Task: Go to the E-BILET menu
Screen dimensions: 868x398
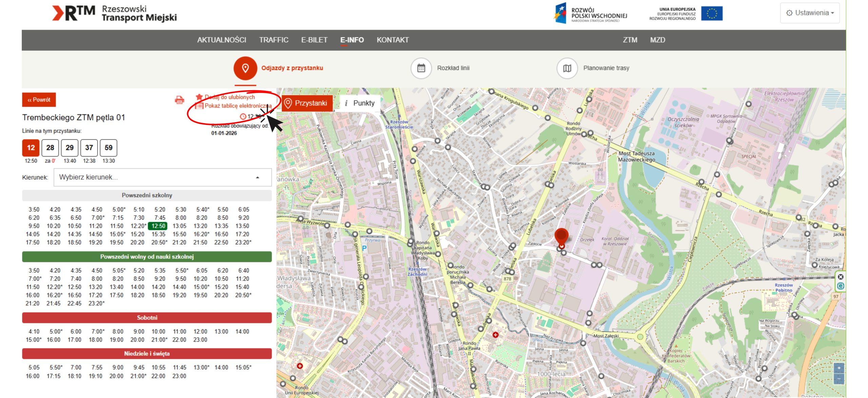Action: [314, 40]
